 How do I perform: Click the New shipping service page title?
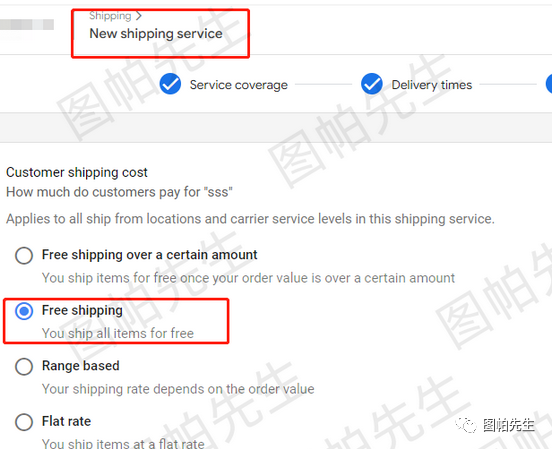click(156, 34)
